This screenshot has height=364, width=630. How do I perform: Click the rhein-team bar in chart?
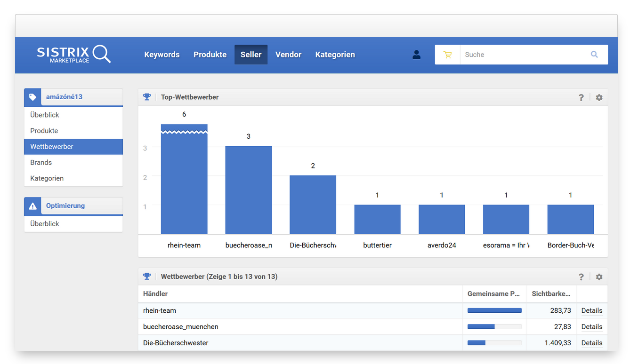click(184, 183)
